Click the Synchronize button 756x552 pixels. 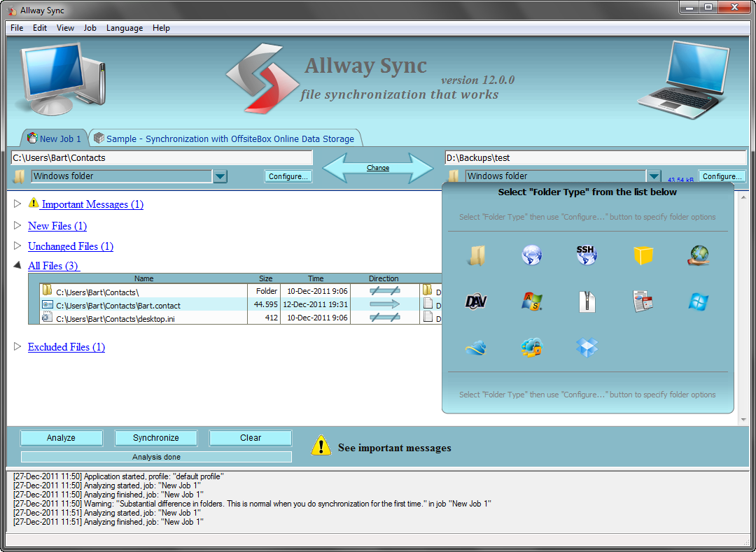click(155, 438)
